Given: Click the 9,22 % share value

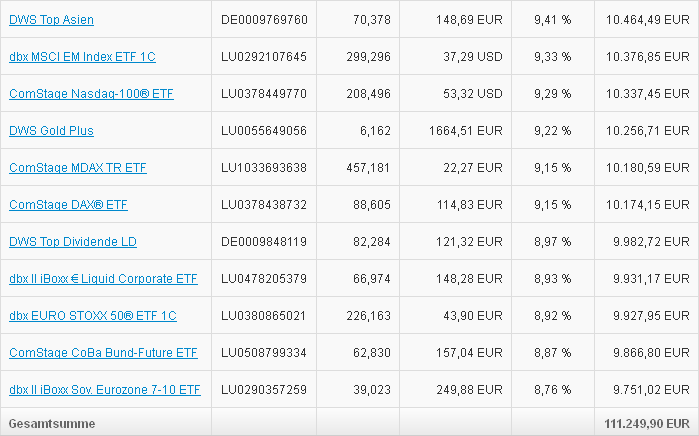Looking at the screenshot, I should tap(553, 131).
